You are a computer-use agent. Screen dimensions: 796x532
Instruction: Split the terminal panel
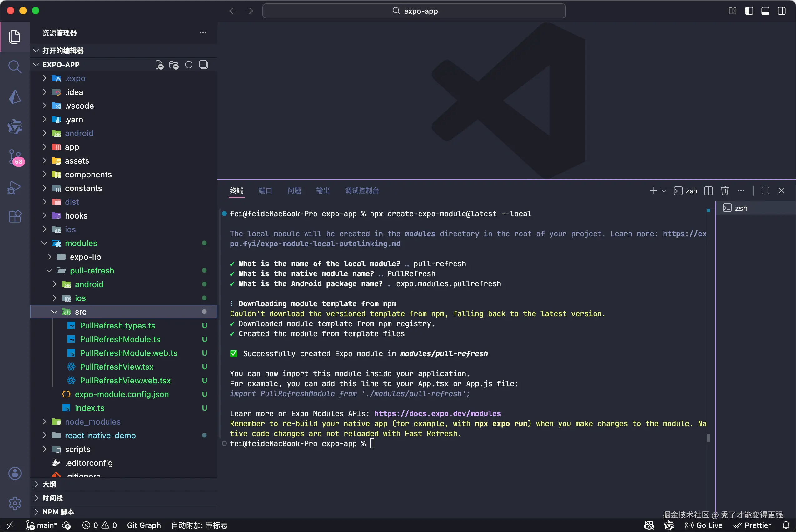point(709,191)
